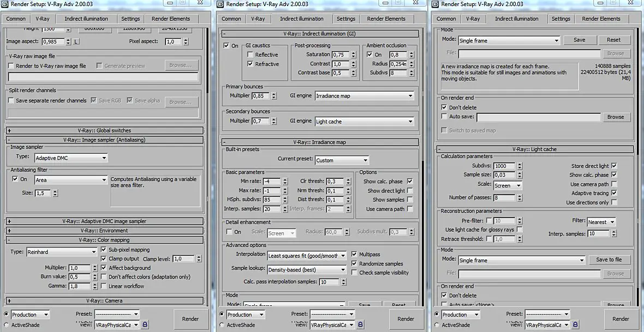Enable Use light cache for glossy rays
The image size is (644, 332).
[x=520, y=230]
